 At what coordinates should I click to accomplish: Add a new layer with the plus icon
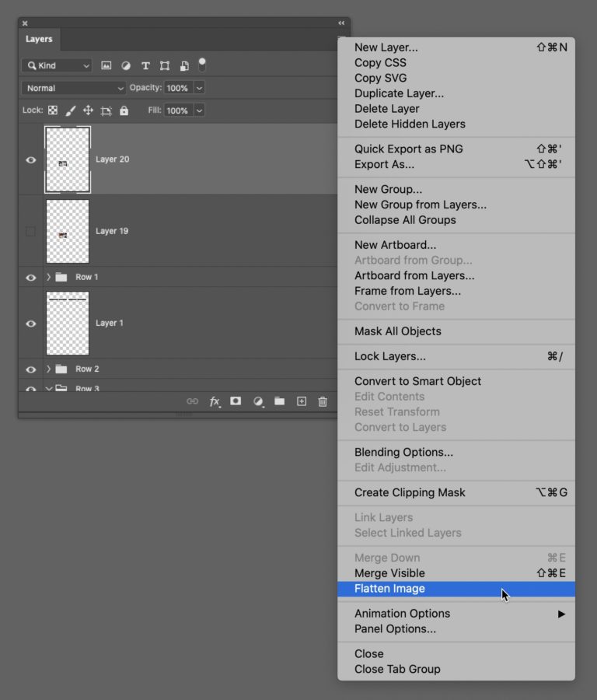(x=301, y=401)
